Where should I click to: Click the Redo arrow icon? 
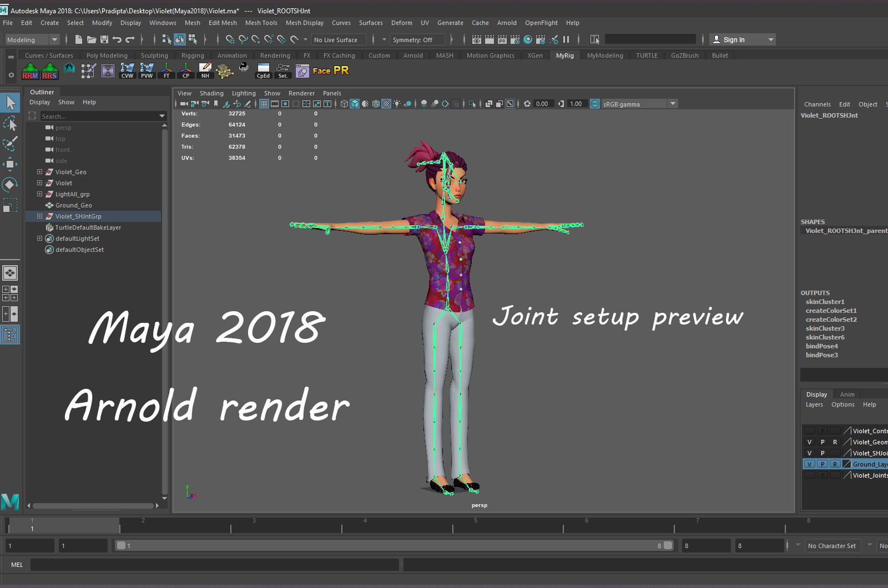[130, 39]
